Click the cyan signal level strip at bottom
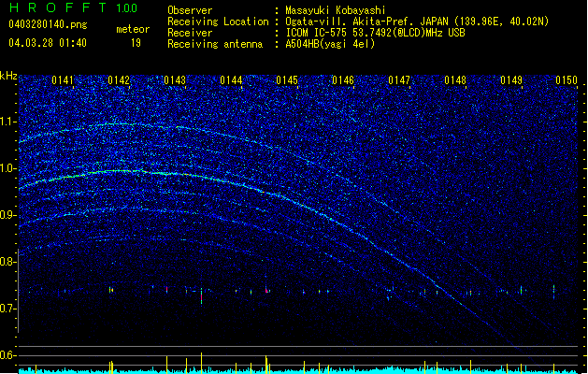 298,370
